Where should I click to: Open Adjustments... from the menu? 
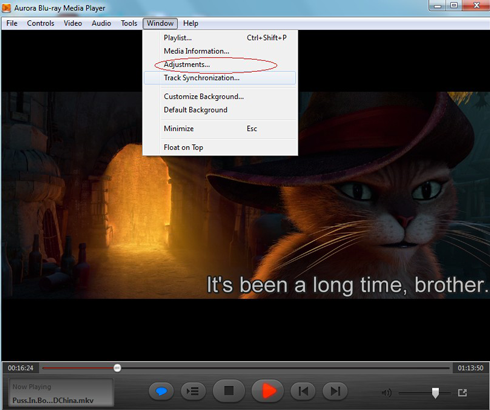(x=220, y=64)
